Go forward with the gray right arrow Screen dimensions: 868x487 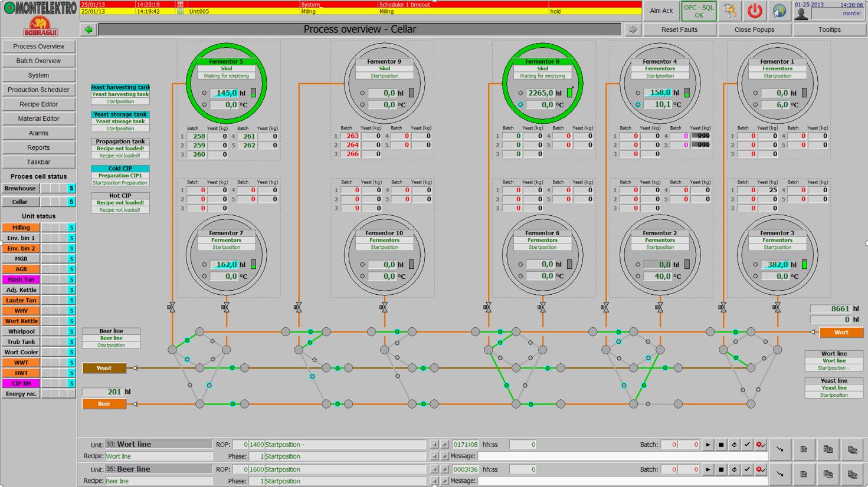point(633,29)
